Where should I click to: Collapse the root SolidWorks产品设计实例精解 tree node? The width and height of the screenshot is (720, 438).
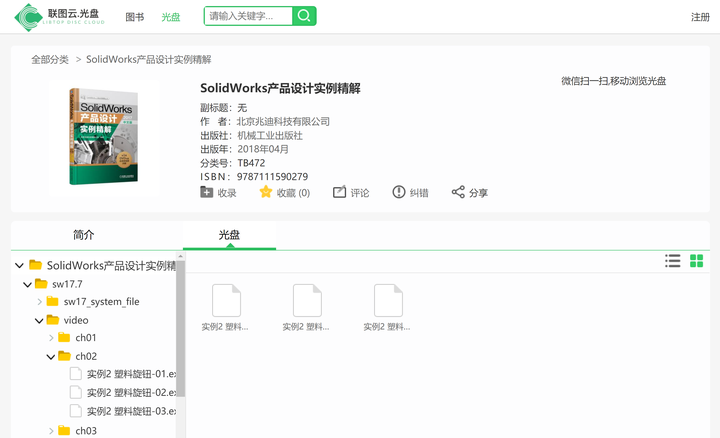pos(19,265)
